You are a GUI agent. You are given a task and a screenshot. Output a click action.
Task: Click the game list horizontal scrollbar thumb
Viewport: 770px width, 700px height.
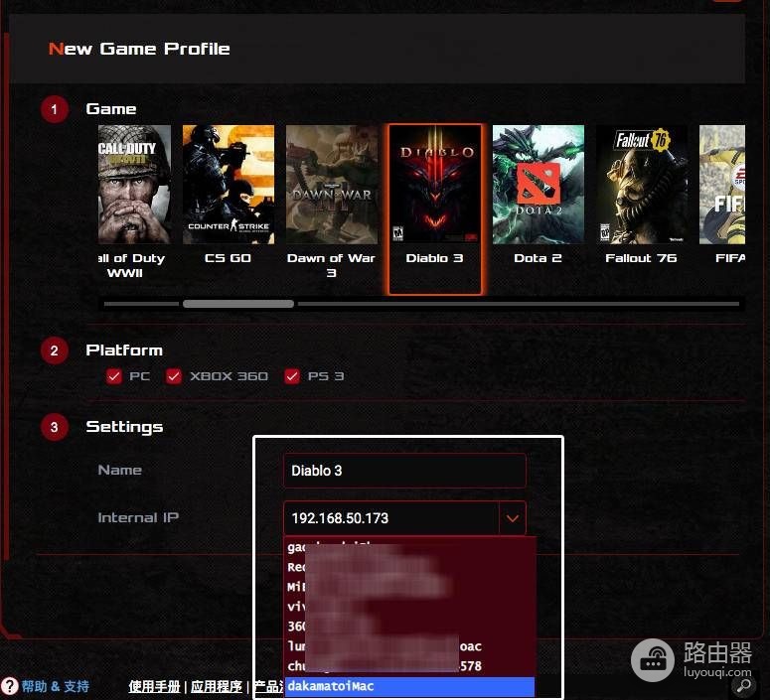(x=238, y=304)
